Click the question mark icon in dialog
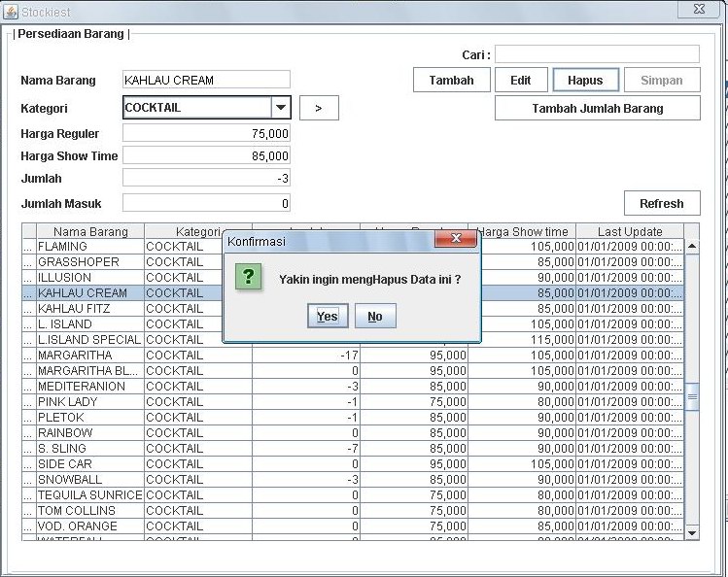 click(249, 277)
